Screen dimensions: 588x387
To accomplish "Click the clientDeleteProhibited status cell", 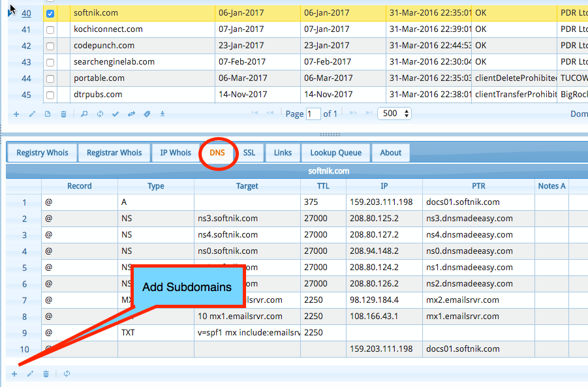I will click(514, 78).
